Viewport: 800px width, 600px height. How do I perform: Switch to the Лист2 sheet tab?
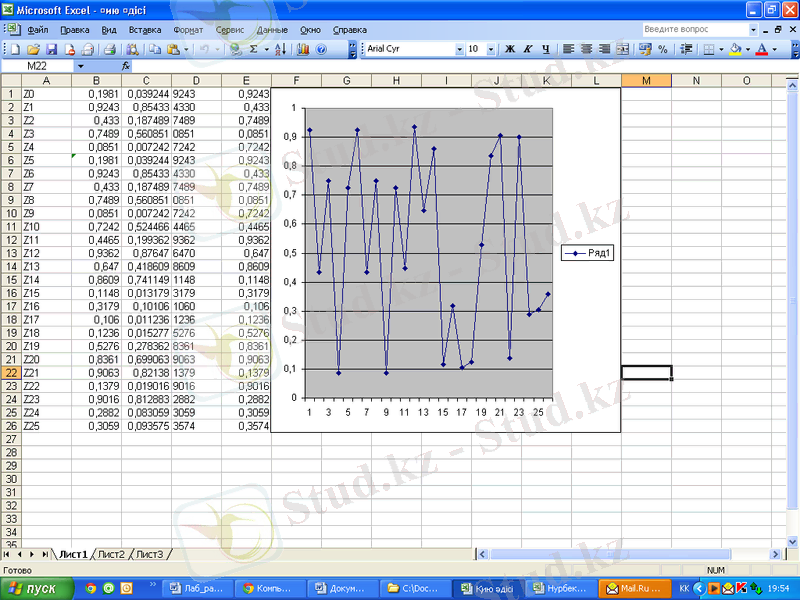click(x=111, y=553)
